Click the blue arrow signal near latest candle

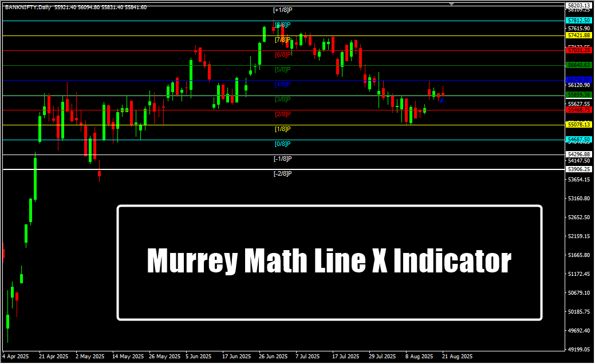tap(442, 100)
